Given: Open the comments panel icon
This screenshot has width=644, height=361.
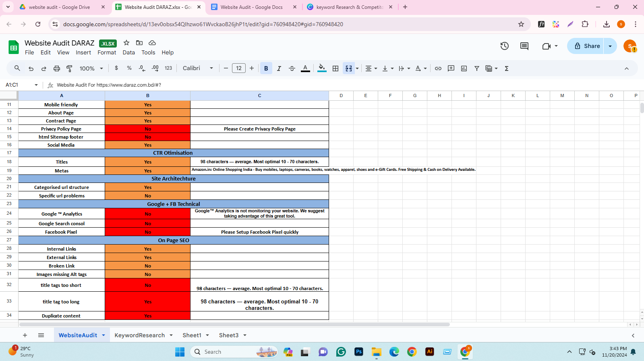Looking at the screenshot, I should pyautogui.click(x=524, y=46).
